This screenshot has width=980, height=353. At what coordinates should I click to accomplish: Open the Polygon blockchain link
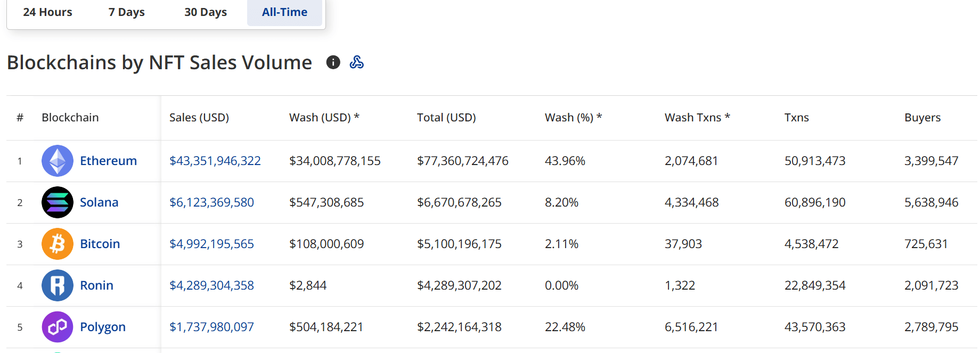tap(103, 327)
